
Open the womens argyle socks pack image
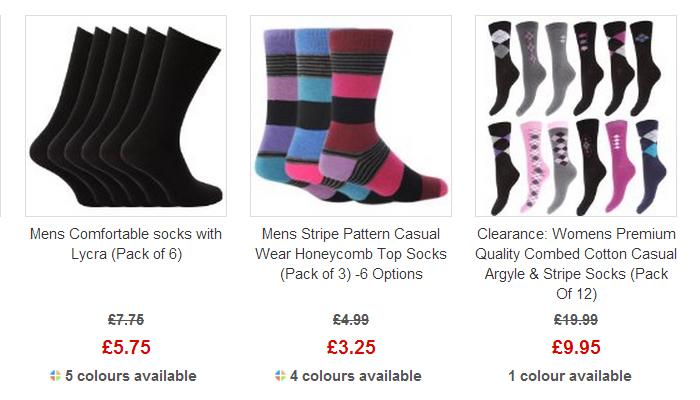576,116
